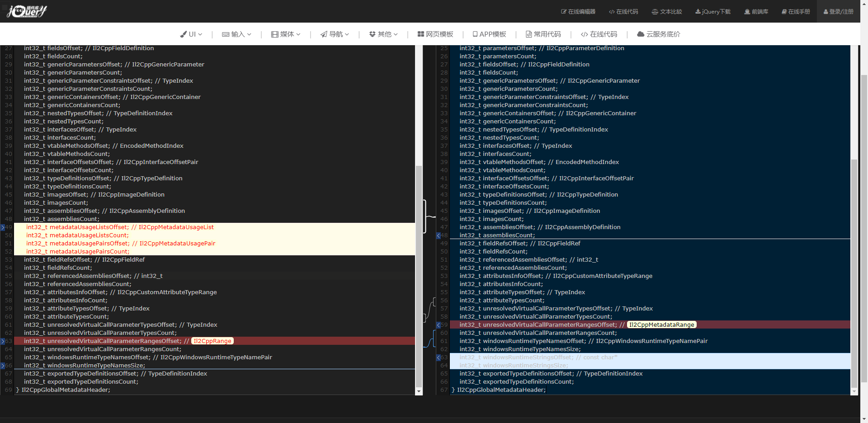Click merge arrow at right line 63
Screen dimensions: 868x423
(x=439, y=357)
